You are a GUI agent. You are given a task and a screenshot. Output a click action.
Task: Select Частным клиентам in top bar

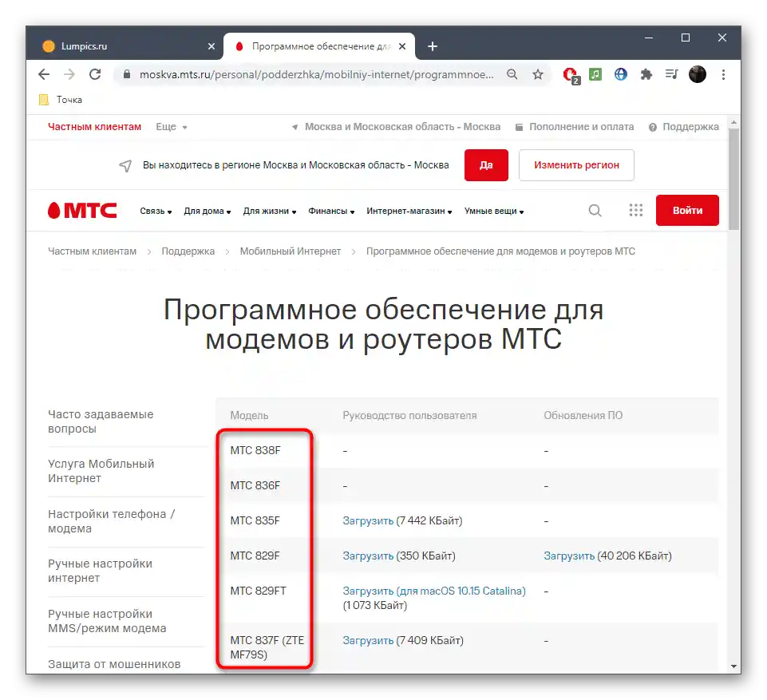tap(94, 127)
